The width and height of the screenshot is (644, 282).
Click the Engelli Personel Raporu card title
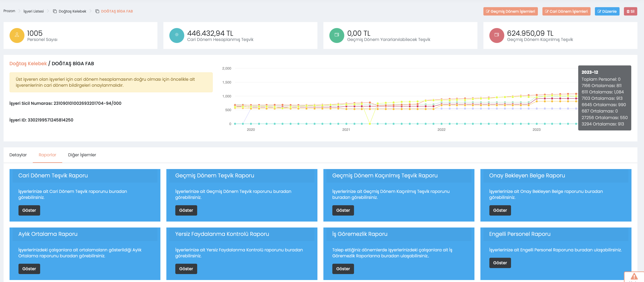point(520,234)
